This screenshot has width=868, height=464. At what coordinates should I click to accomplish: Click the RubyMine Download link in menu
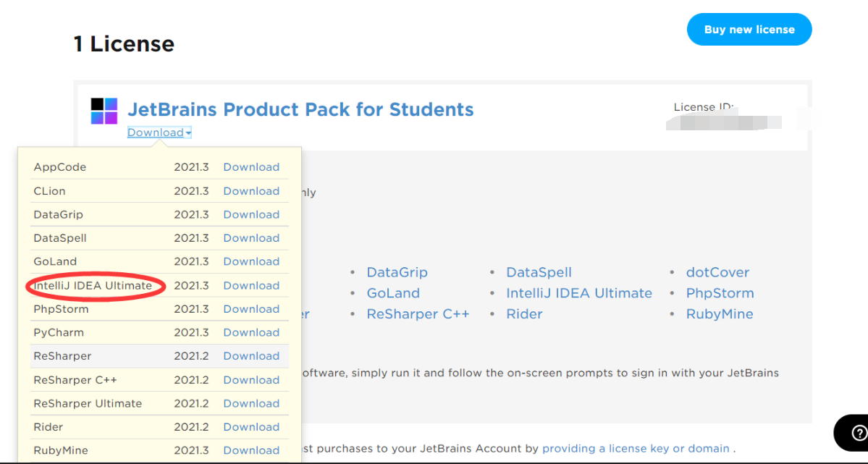[251, 450]
